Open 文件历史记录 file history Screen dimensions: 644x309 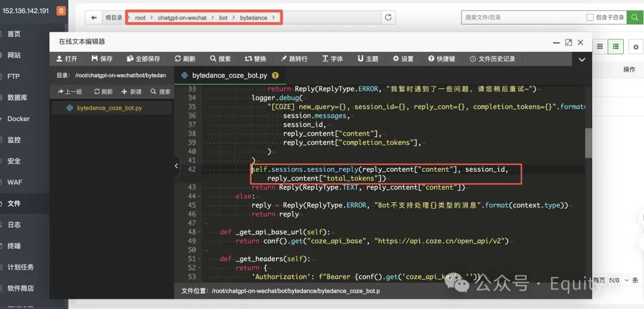493,59
